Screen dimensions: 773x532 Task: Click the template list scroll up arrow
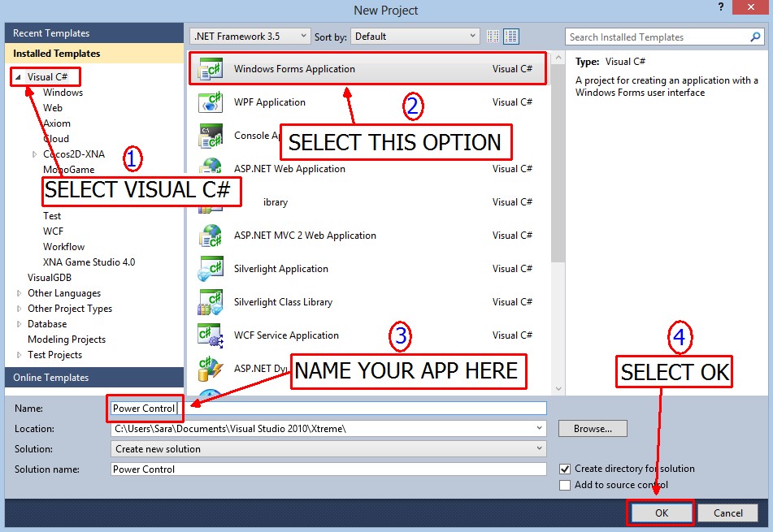pos(558,58)
